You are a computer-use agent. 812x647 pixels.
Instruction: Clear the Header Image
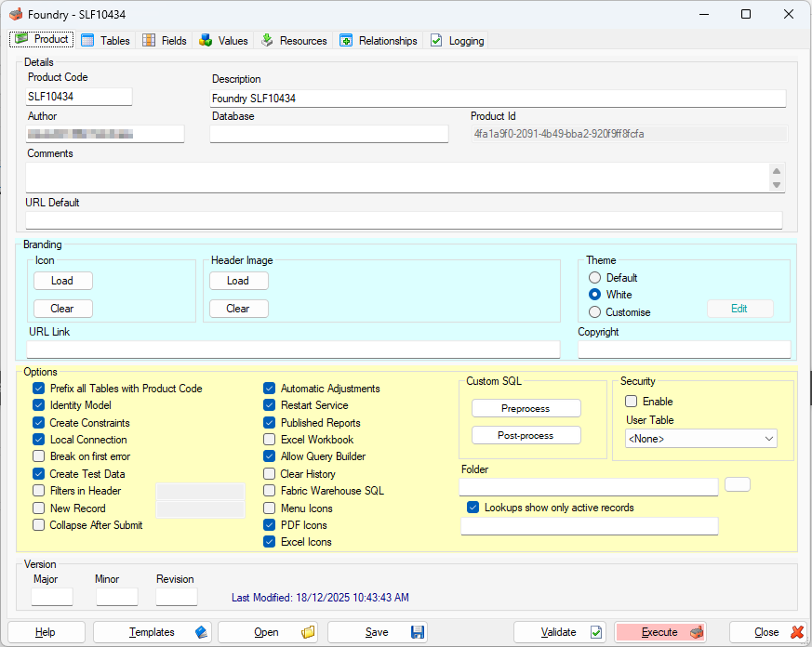pos(239,309)
